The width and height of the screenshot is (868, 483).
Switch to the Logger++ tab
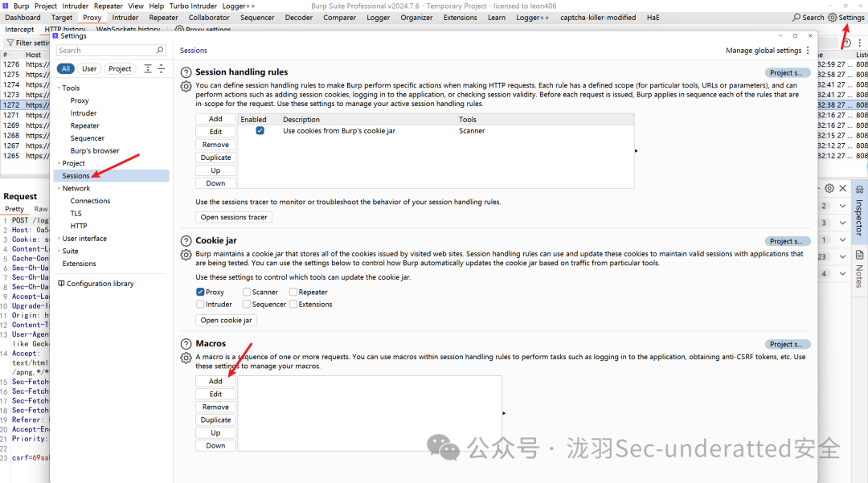532,18
